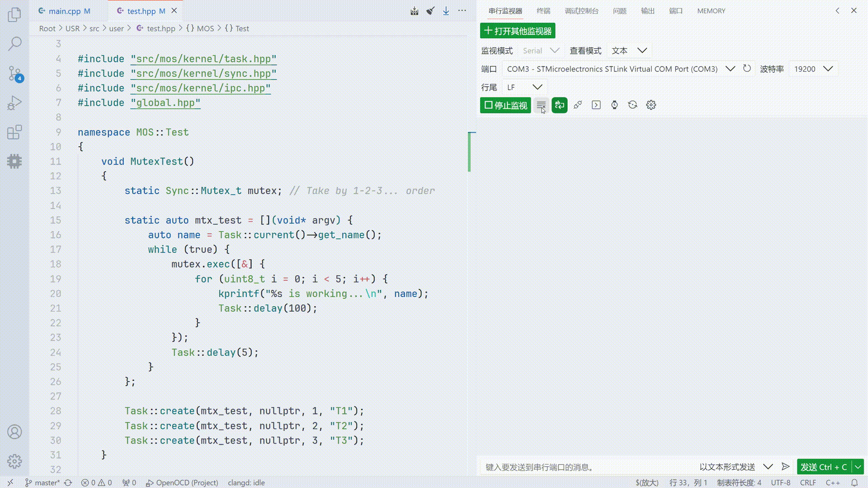This screenshot has width=868, height=488.
Task: Clear the serial monitor output
Action: (x=541, y=105)
